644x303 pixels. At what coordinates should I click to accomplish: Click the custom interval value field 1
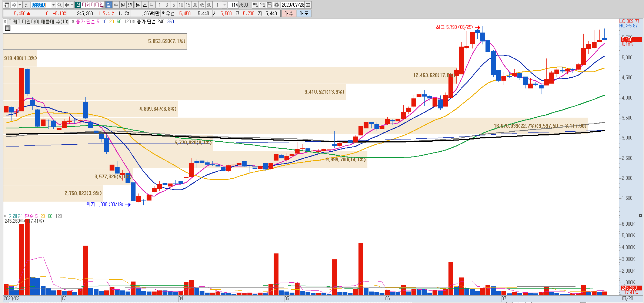[218, 5]
